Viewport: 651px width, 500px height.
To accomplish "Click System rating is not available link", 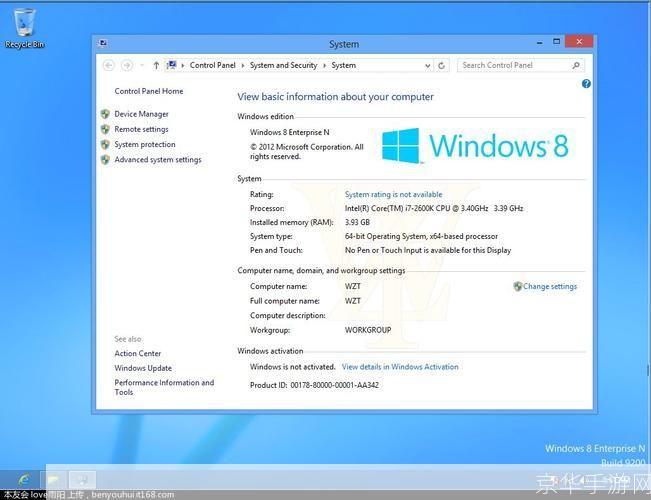I will coord(394,194).
